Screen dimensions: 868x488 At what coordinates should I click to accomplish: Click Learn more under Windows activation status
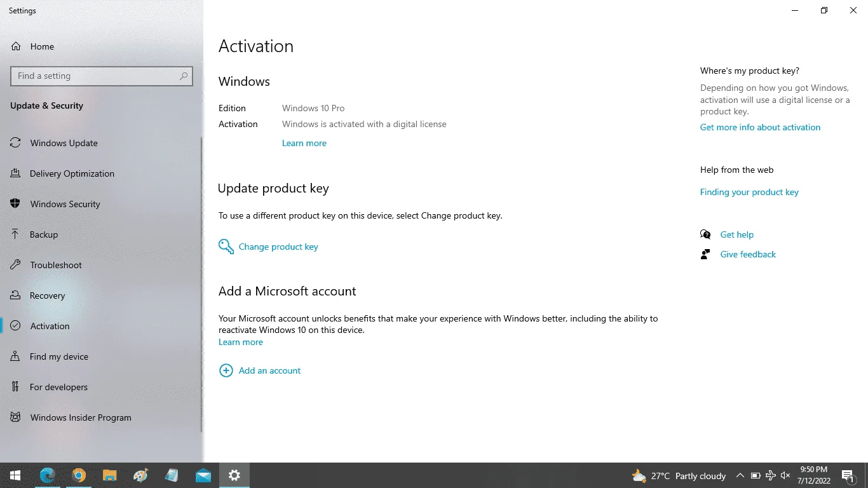coord(304,143)
